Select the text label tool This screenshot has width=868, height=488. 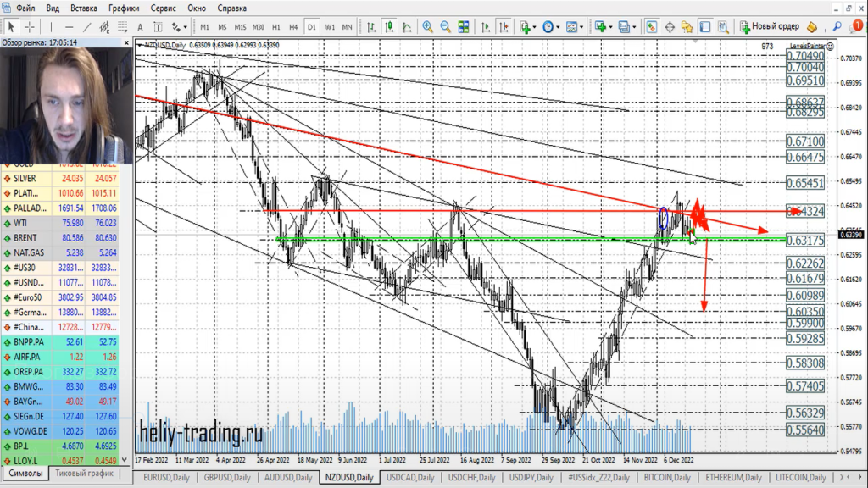(x=157, y=26)
